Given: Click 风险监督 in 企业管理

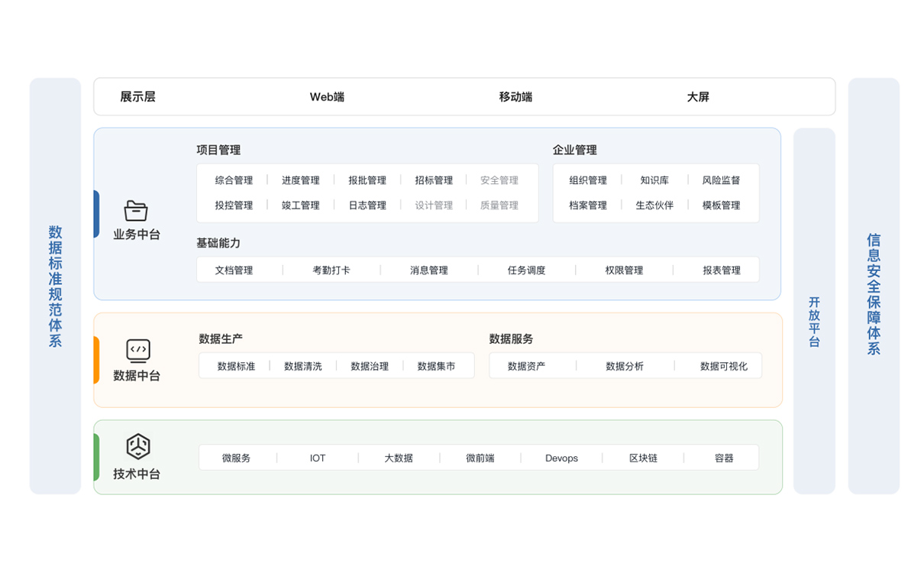Looking at the screenshot, I should 721,180.
